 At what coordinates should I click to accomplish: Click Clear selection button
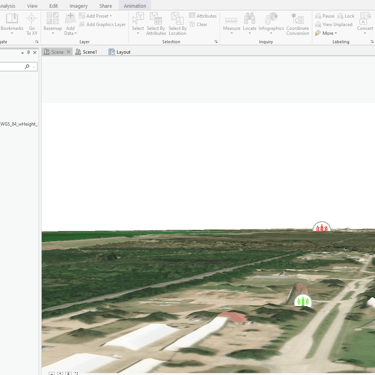coord(198,24)
